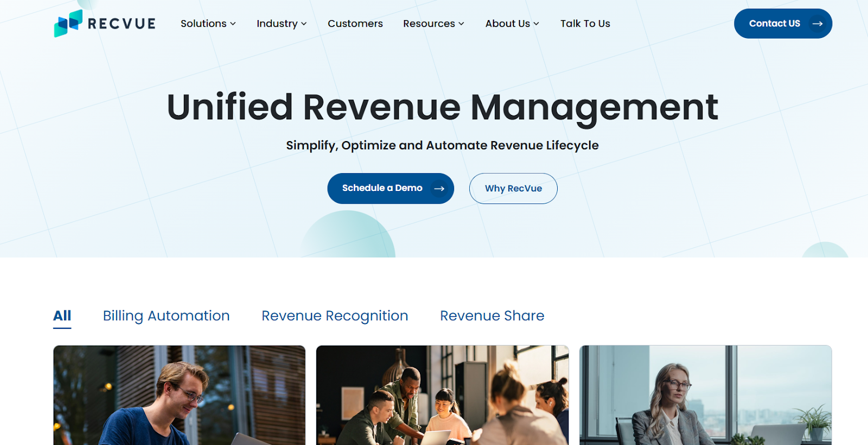Click arrow icon in Schedule a Demo button
Viewport: 868px width, 445px height.
tap(439, 188)
